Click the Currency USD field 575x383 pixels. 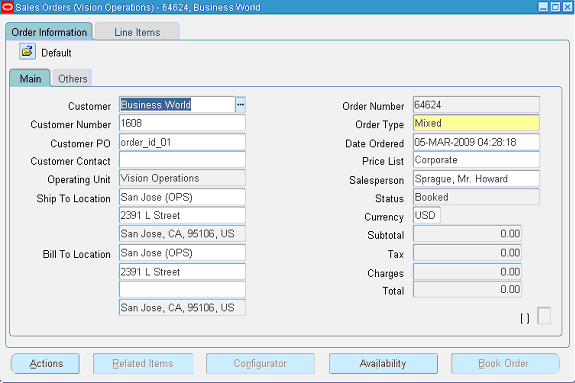(427, 215)
